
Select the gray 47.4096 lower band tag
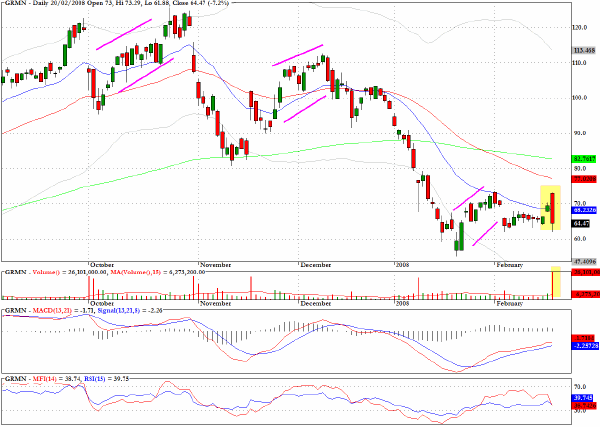(584, 262)
